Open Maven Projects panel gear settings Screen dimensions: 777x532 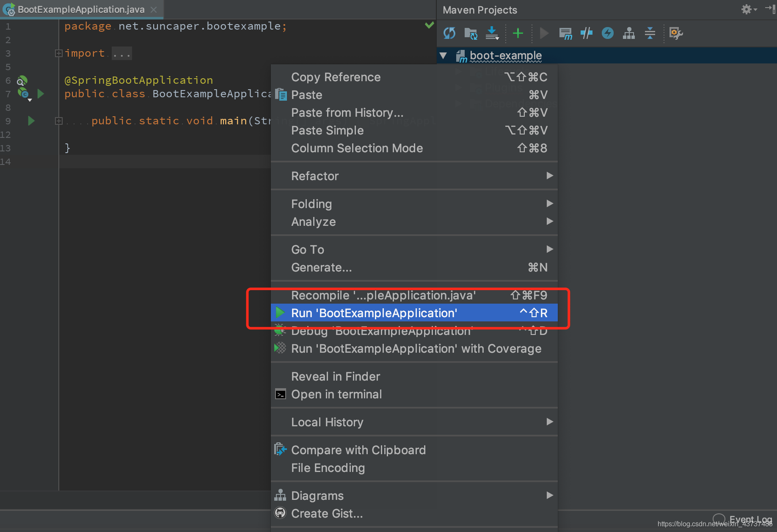(748, 9)
